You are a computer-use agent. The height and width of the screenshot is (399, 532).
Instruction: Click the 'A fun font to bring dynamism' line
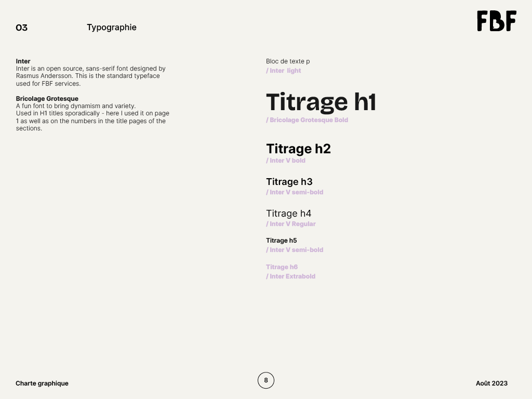tap(76, 106)
